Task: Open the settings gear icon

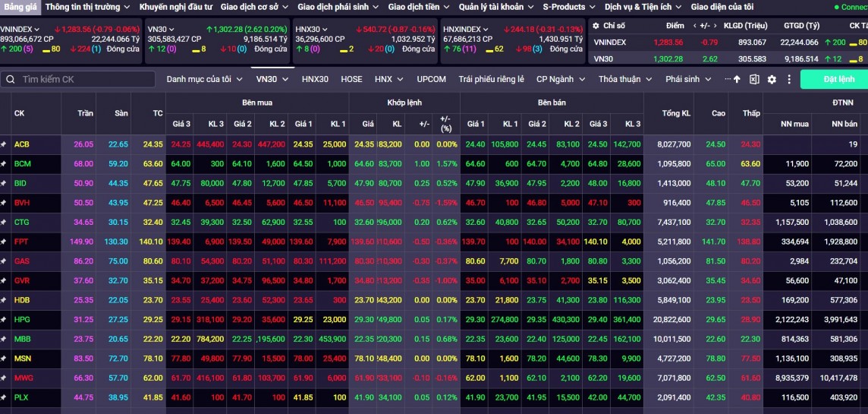Action: coord(772,79)
